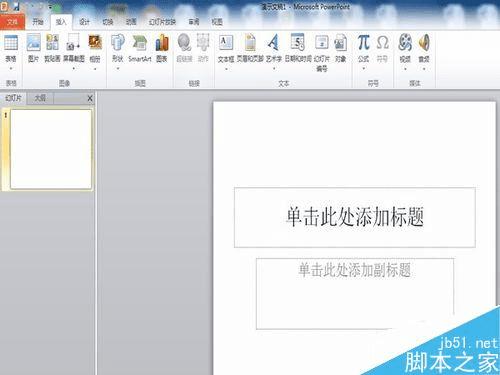Screen dimensions: 500x375
Task: Switch to the Animations (动画) ribbon tab
Action: pyautogui.click(x=131, y=22)
